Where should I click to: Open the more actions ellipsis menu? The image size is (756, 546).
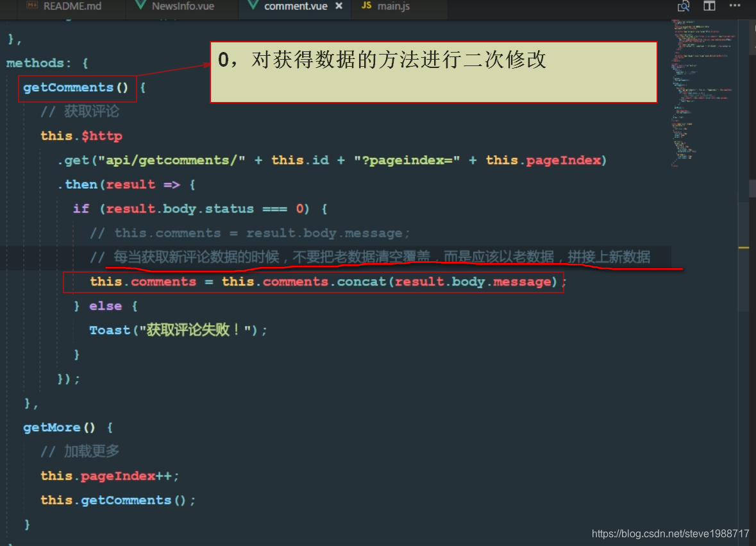(735, 6)
